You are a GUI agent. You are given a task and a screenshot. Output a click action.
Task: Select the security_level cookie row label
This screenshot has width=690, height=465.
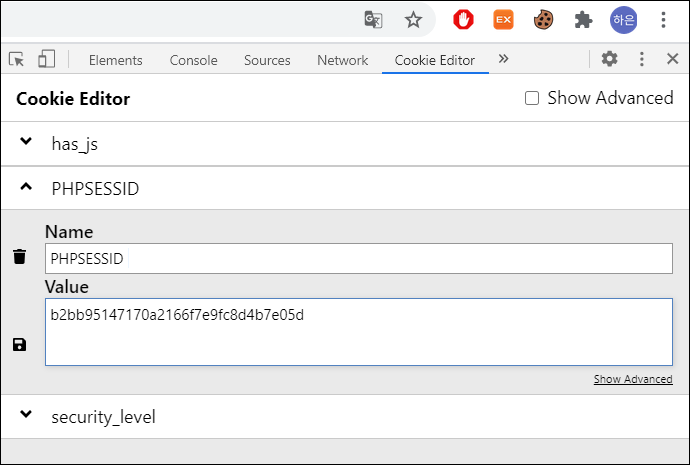click(x=103, y=417)
